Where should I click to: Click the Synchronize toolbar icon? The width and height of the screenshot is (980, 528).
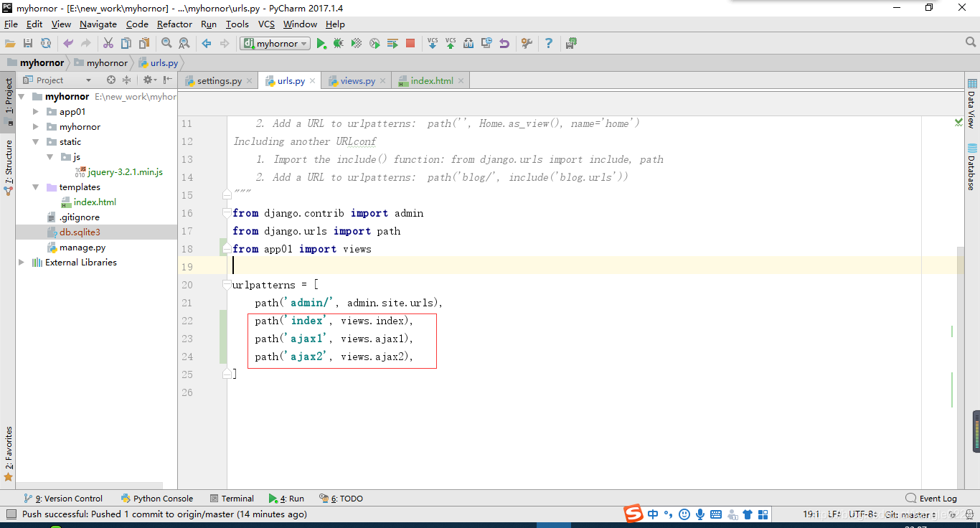pyautogui.click(x=46, y=44)
